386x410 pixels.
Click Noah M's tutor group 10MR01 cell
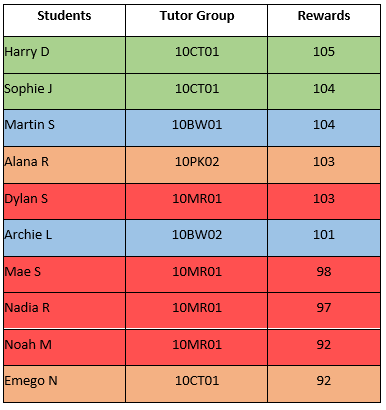click(197, 347)
